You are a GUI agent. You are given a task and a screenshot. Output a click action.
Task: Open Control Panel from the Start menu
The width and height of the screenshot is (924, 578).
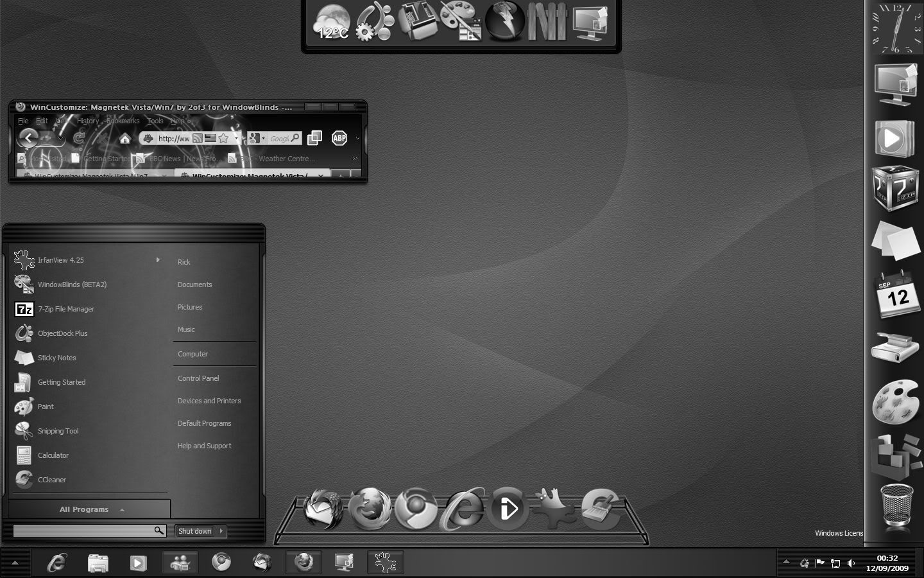point(198,378)
